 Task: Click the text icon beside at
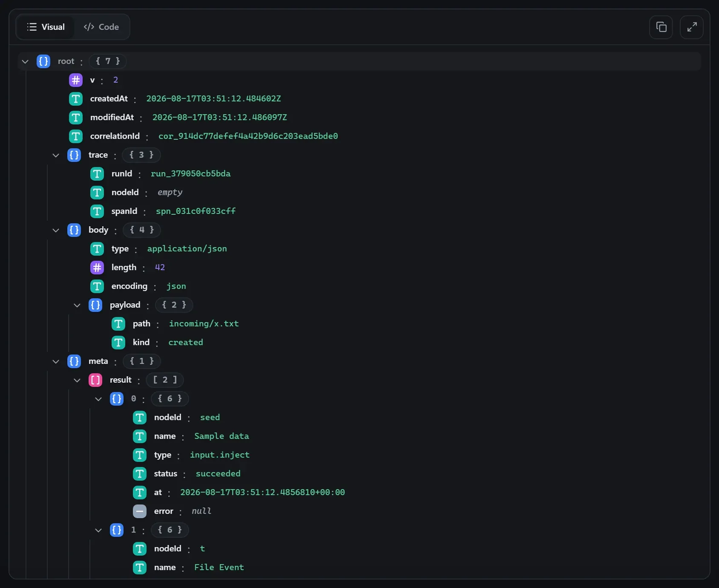click(x=140, y=493)
